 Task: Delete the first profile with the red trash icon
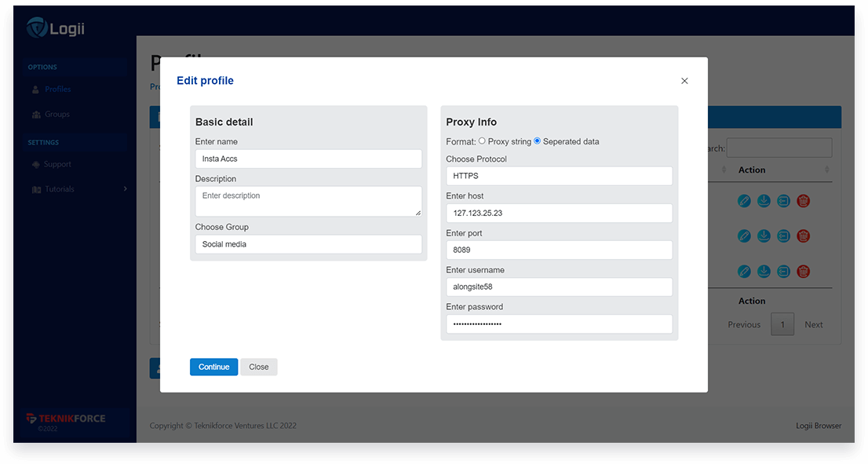pos(803,201)
